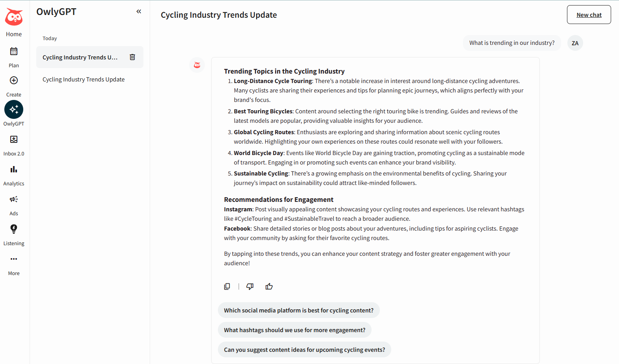Image resolution: width=619 pixels, height=364 pixels.
Task: Select the highlighted Cycling Industry Trends chat
Action: click(x=80, y=57)
